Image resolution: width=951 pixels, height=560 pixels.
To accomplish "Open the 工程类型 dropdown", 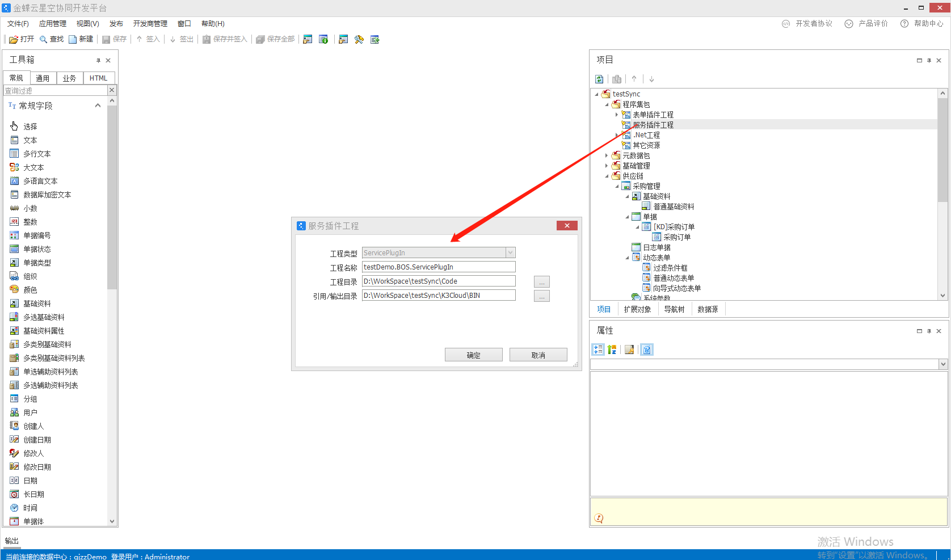I will tap(510, 253).
